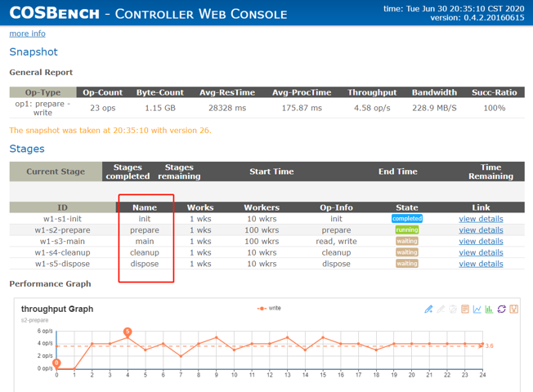Screen dimensions: 533x392
Task: Click waiting badge in w1-s4-cleanup row
Action: point(407,252)
